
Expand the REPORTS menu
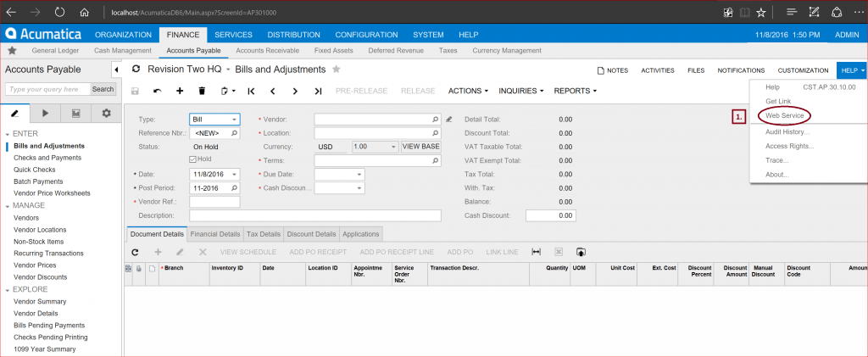click(x=576, y=91)
